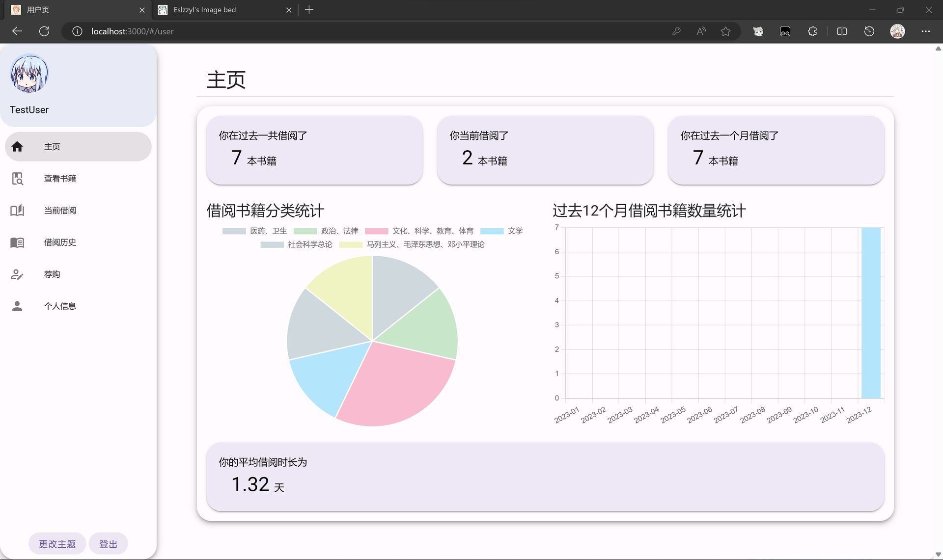The height and width of the screenshot is (560, 943).
Task: Click the 你在过去一共借阅了 card
Action: tap(314, 150)
